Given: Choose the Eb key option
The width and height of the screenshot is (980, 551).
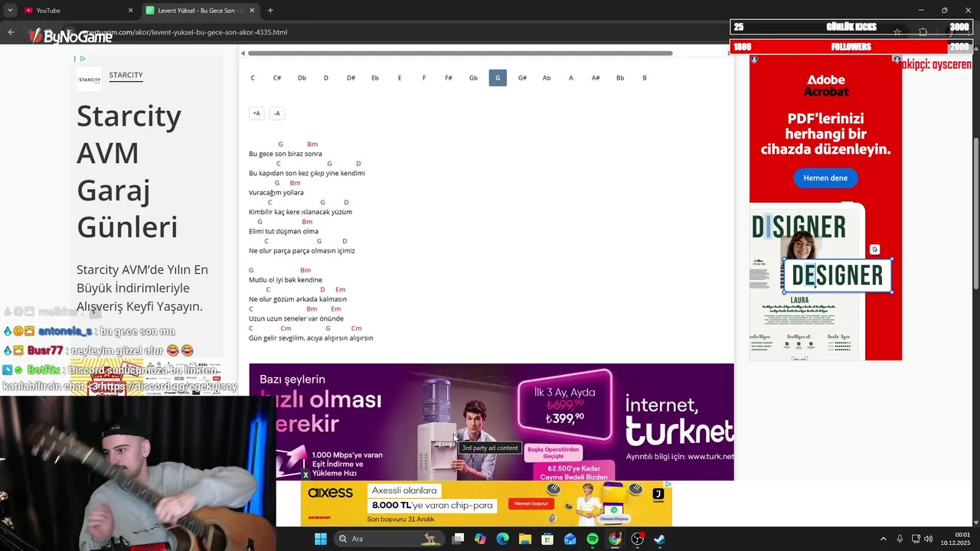Looking at the screenshot, I should (375, 77).
